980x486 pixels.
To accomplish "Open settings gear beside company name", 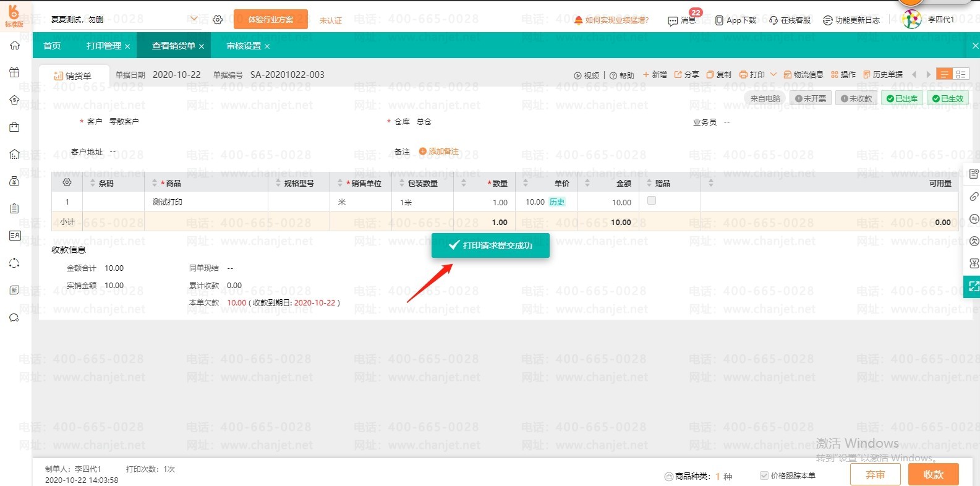I will click(x=218, y=20).
